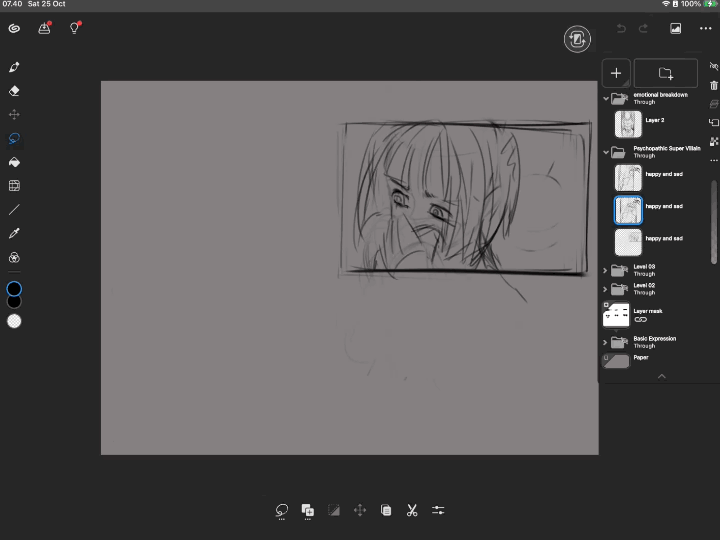The height and width of the screenshot is (540, 720).
Task: Collapse the Psychopathic Super Villain folder
Action: pyautogui.click(x=606, y=152)
